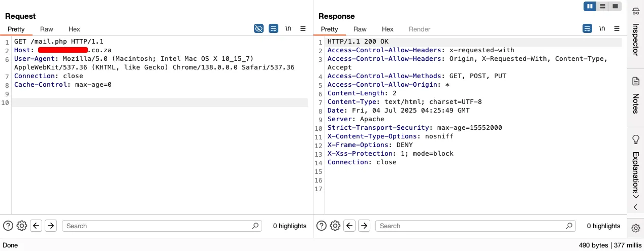Viewport: 644px width, 251px height.
Task: Click HTTP/1.1 200 OK status line
Action: [x=358, y=42]
